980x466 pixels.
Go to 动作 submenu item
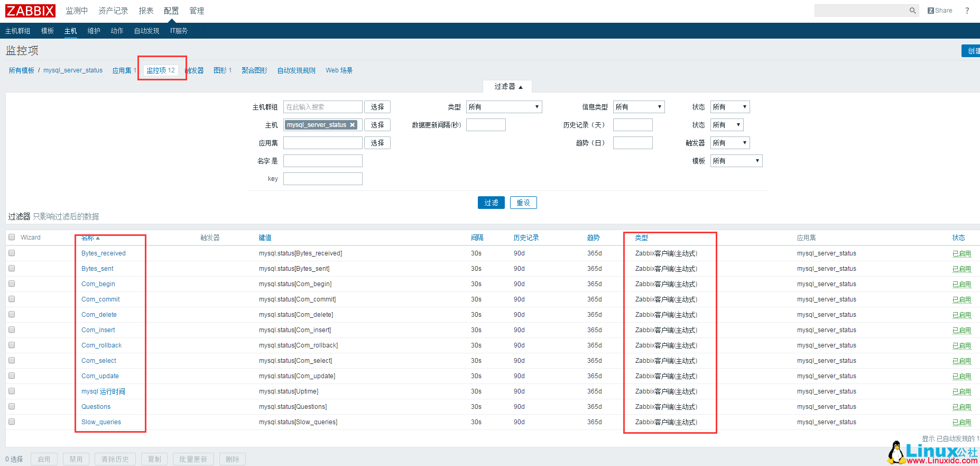[117, 31]
